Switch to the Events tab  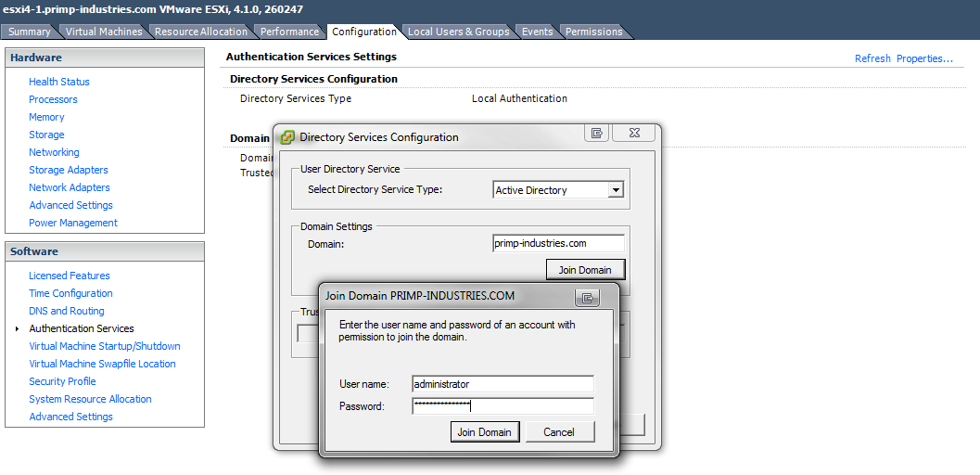coord(538,32)
